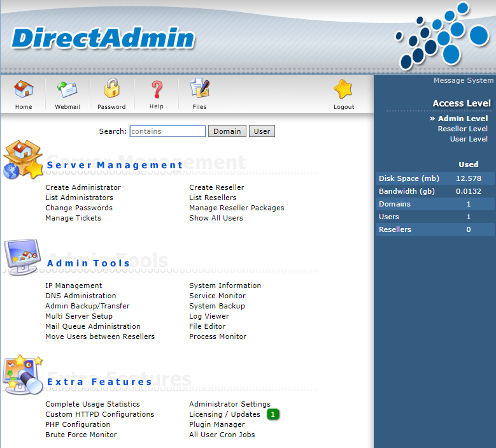The height and width of the screenshot is (448, 496).
Task: Click the Extra Features heading
Action: [x=99, y=382]
